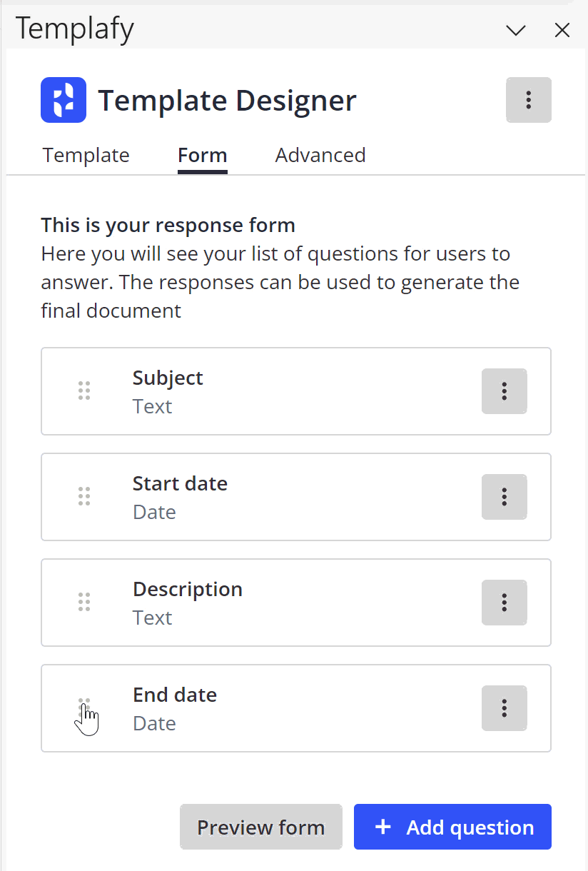Screen dimensions: 588x871
Task: Open the End date question options menu
Action: [505, 708]
